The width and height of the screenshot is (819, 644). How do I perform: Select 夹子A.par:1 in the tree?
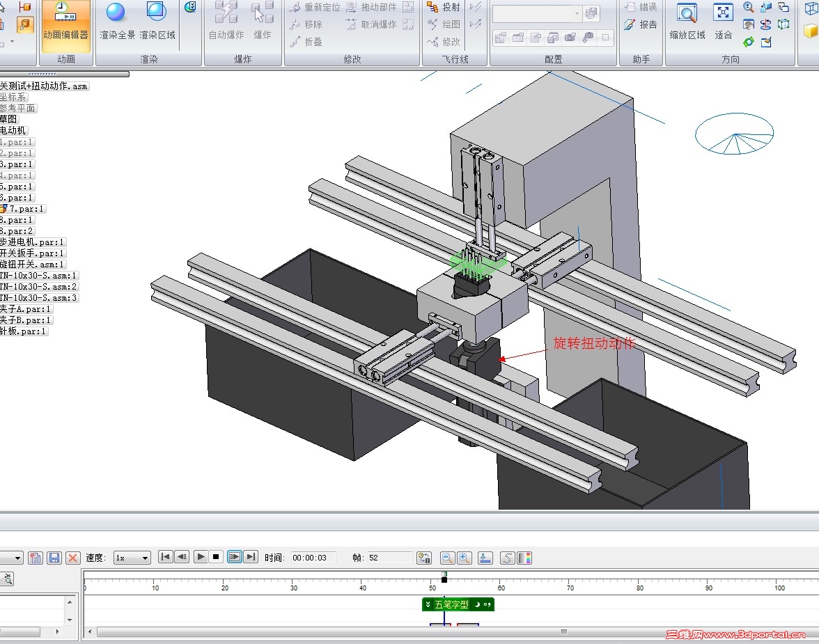[25, 309]
